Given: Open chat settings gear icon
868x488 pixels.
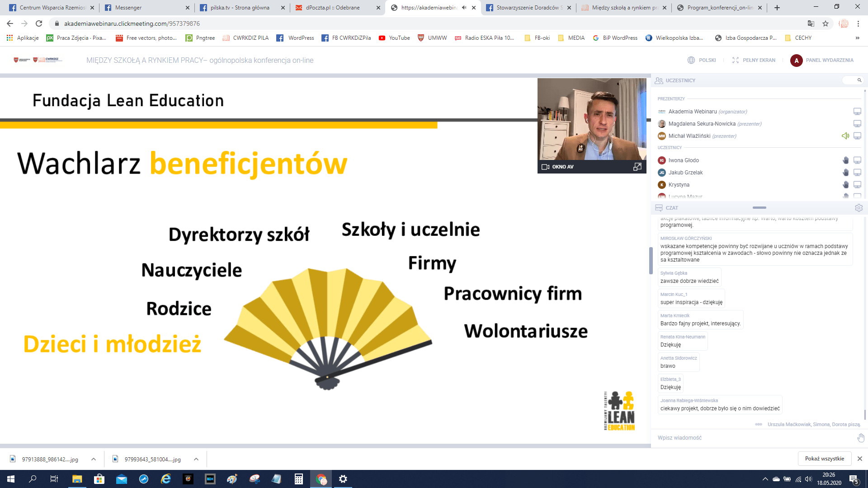Looking at the screenshot, I should [x=859, y=208].
